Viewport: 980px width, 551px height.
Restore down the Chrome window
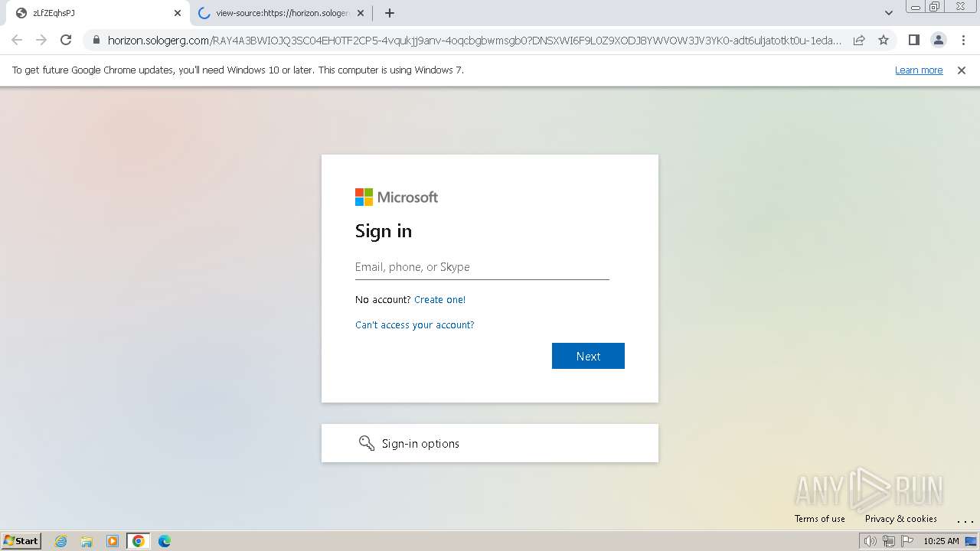(935, 7)
